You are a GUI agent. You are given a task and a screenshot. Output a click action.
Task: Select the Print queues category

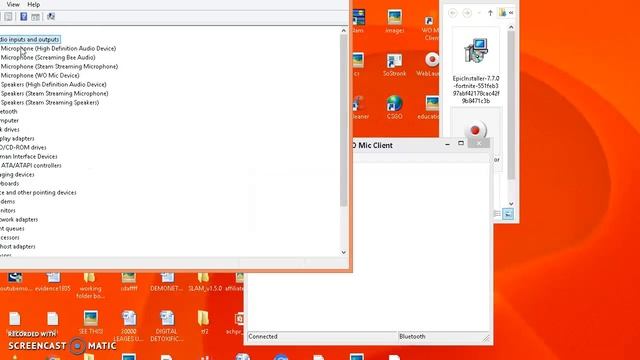point(12,228)
